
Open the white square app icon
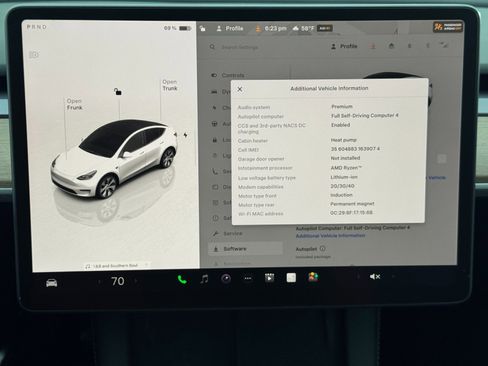291,277
